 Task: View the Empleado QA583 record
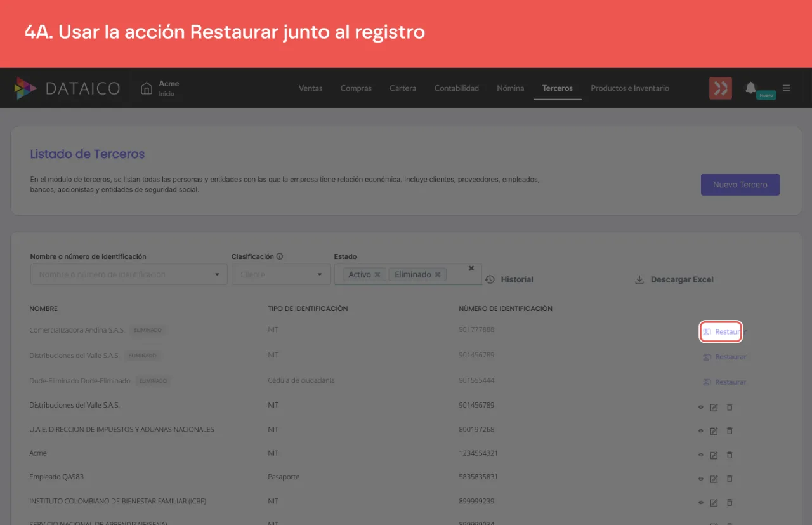(701, 479)
